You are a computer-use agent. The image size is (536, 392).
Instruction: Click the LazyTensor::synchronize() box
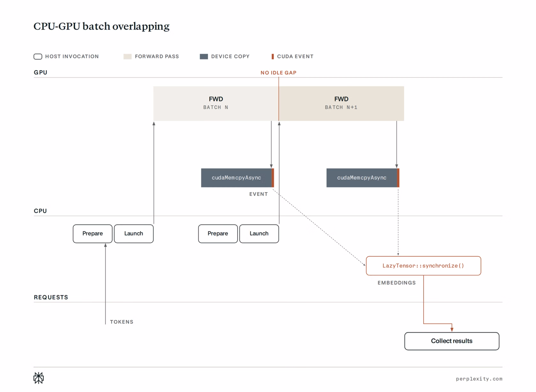coord(423,266)
